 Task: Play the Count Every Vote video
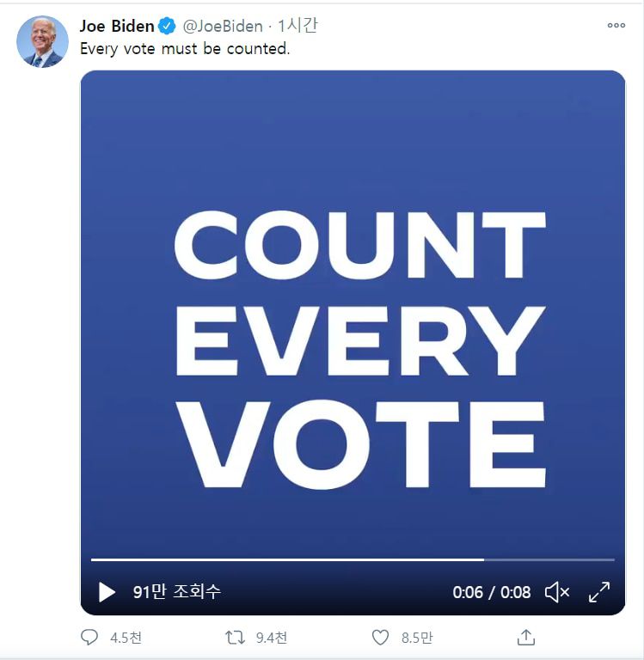[x=107, y=592]
